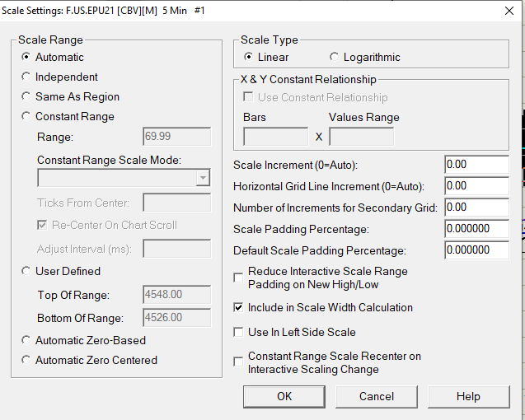The image size is (525, 420).
Task: Enable Reduce Interactive Scale Range Padding checkbox
Action: [x=238, y=278]
